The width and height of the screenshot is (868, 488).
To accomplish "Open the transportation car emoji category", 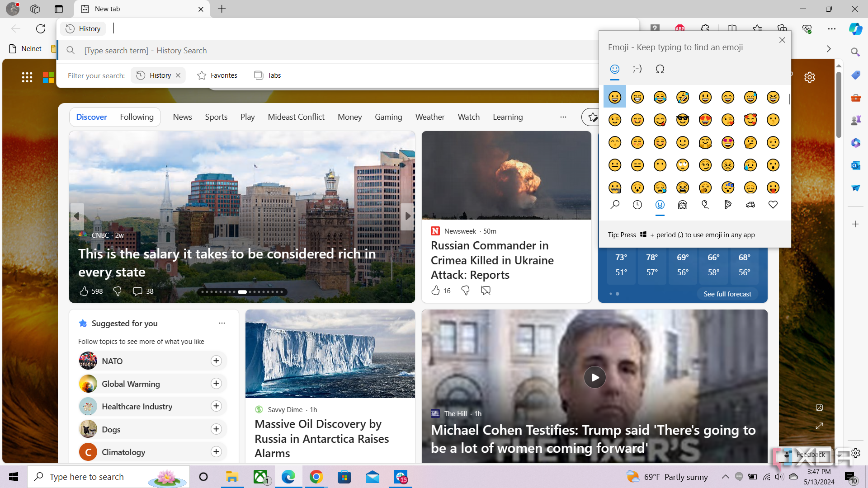I will tap(750, 205).
